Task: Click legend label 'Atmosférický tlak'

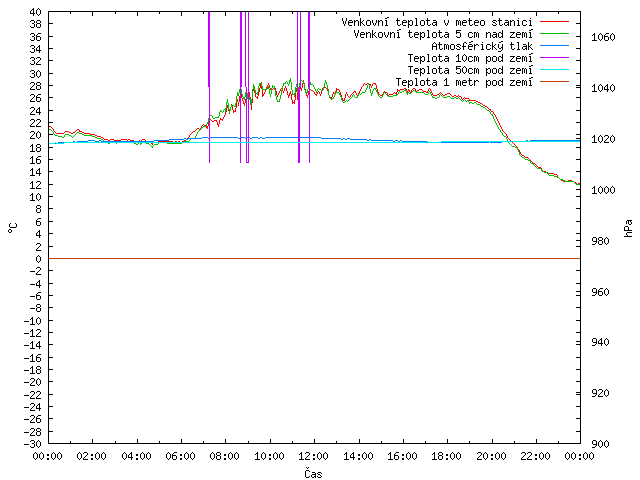Action: coord(482,46)
